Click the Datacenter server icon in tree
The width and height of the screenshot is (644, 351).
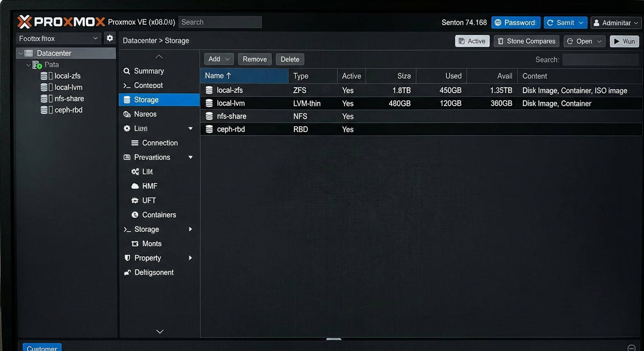tap(28, 53)
